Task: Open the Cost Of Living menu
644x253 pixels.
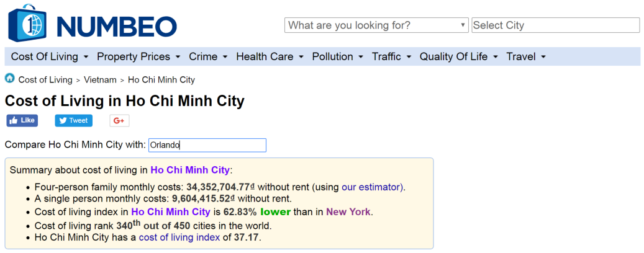Action: [49, 56]
